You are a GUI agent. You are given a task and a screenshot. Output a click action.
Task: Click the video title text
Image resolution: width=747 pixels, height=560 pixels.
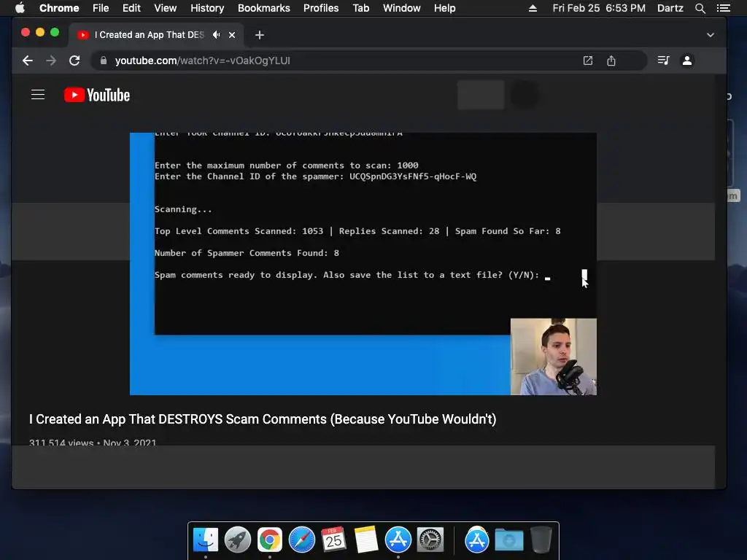[x=263, y=419]
